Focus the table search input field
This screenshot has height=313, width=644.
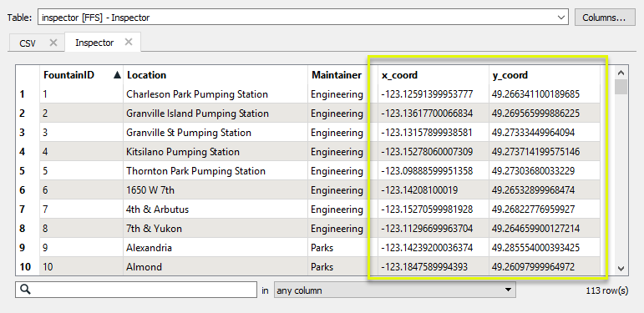[136, 290]
